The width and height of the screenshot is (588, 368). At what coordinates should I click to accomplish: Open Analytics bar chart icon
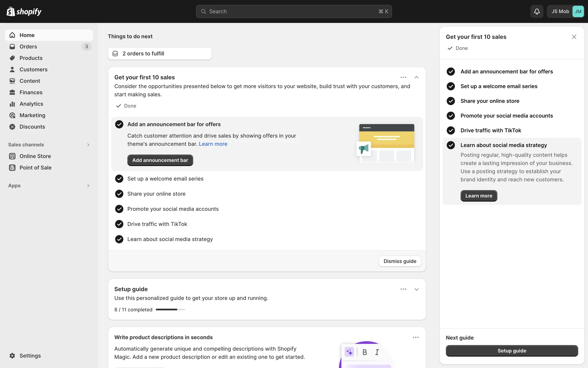pos(12,104)
